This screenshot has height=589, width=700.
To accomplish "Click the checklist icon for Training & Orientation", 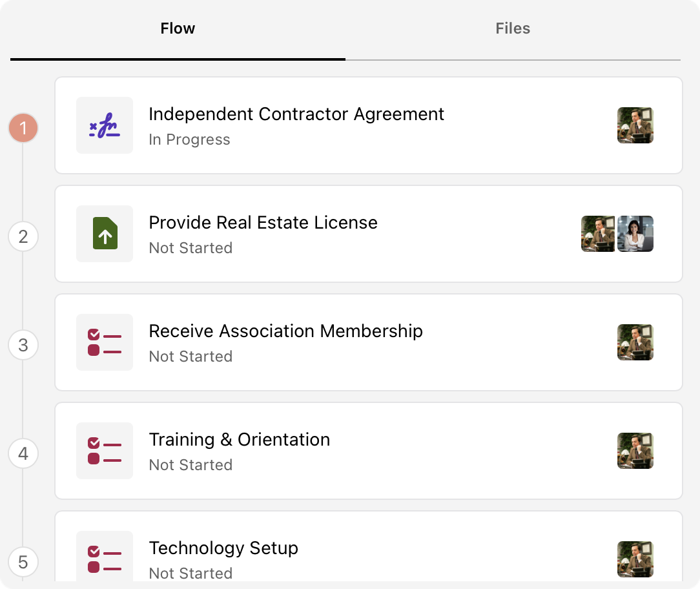I will (105, 451).
